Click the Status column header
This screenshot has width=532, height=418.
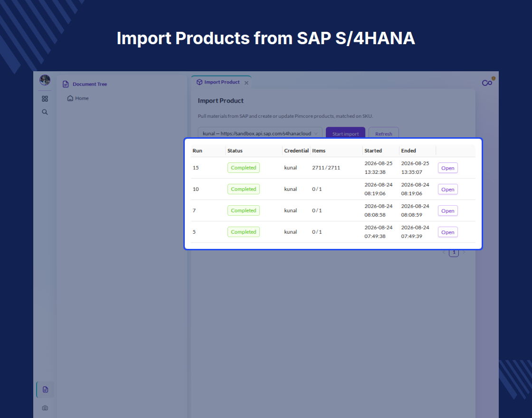[x=235, y=151]
